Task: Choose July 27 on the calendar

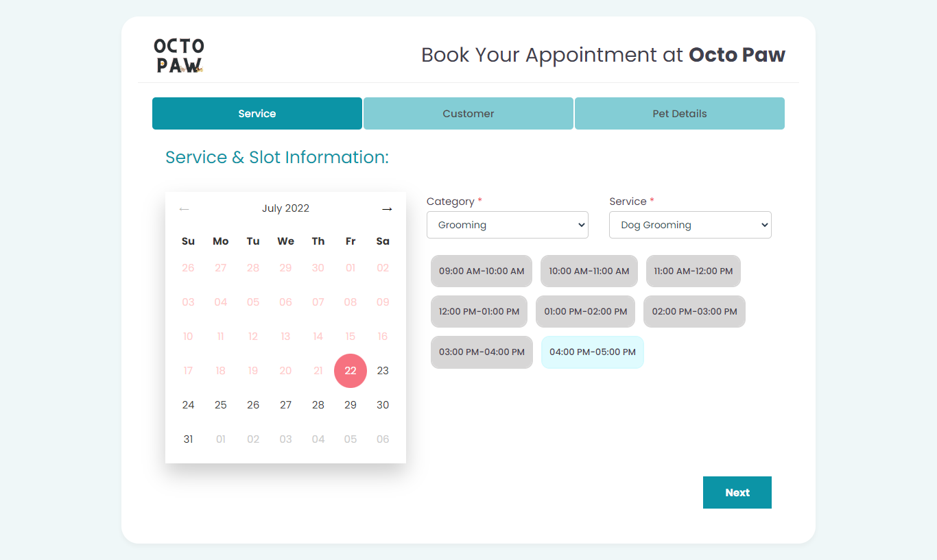Action: [285, 405]
